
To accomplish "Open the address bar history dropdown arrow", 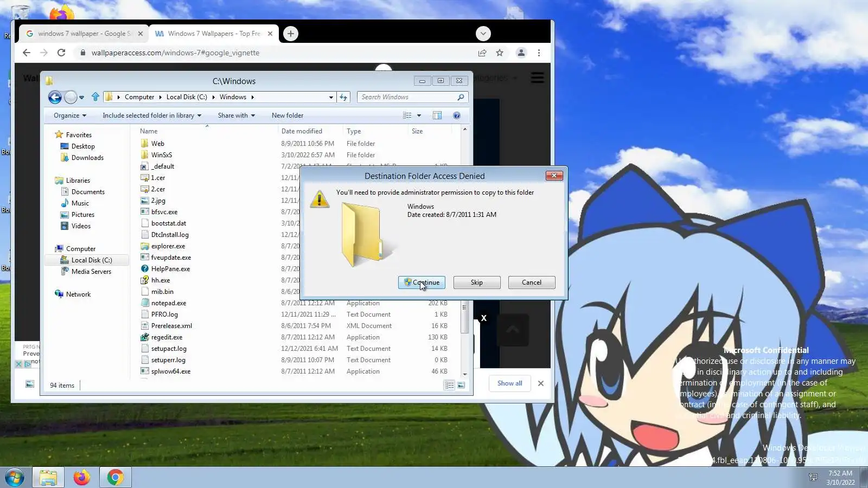I will click(x=331, y=98).
